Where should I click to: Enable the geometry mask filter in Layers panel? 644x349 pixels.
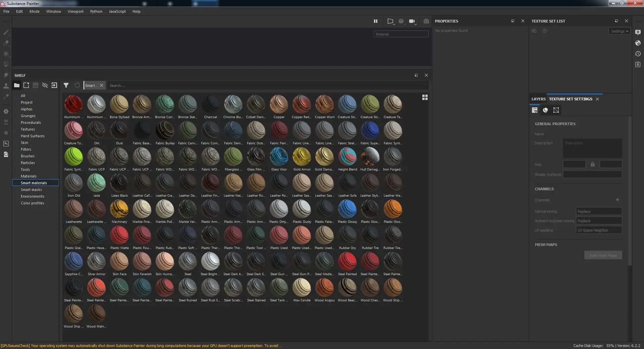point(556,110)
